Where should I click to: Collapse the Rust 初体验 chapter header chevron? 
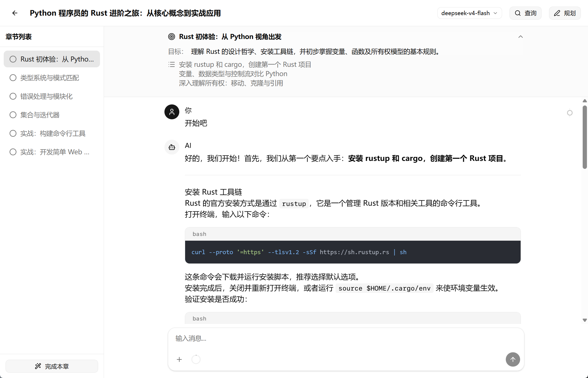[x=521, y=37]
